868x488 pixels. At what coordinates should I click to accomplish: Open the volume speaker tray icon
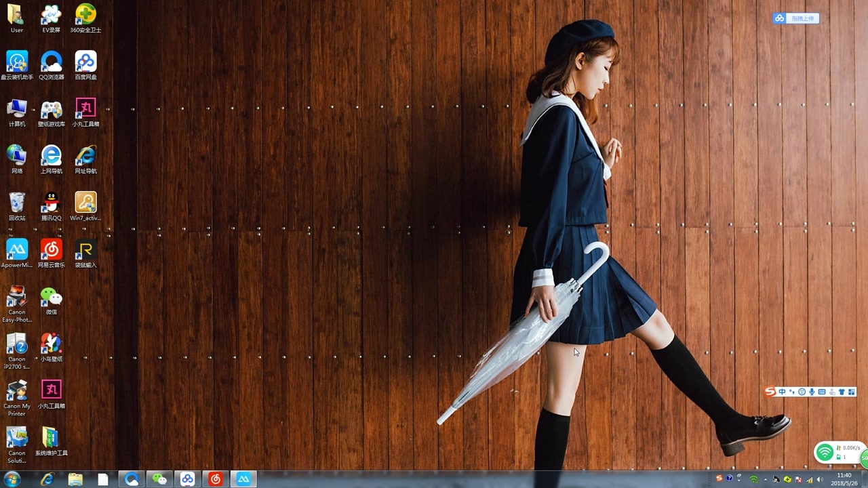pyautogui.click(x=820, y=479)
